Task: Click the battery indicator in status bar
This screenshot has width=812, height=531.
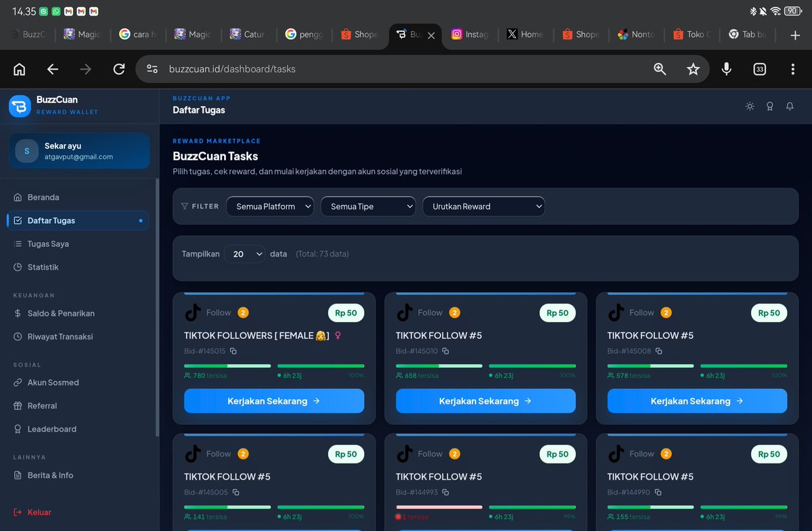Action: [792, 11]
